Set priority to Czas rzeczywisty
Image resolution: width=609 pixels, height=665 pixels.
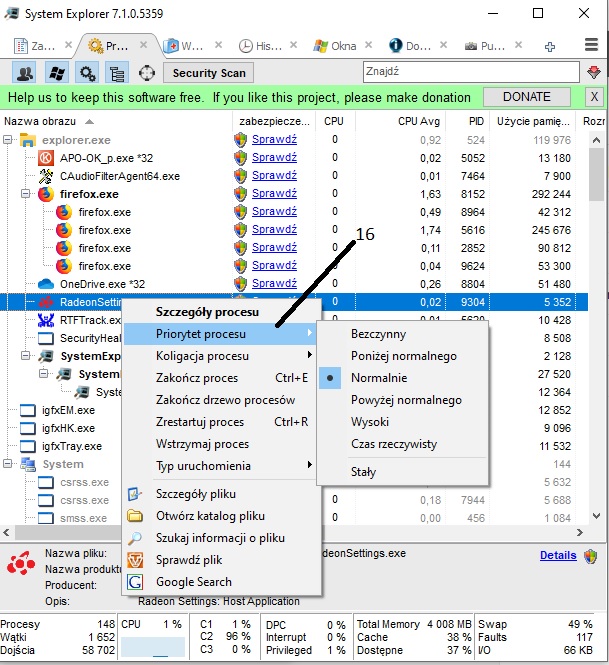[x=394, y=444]
